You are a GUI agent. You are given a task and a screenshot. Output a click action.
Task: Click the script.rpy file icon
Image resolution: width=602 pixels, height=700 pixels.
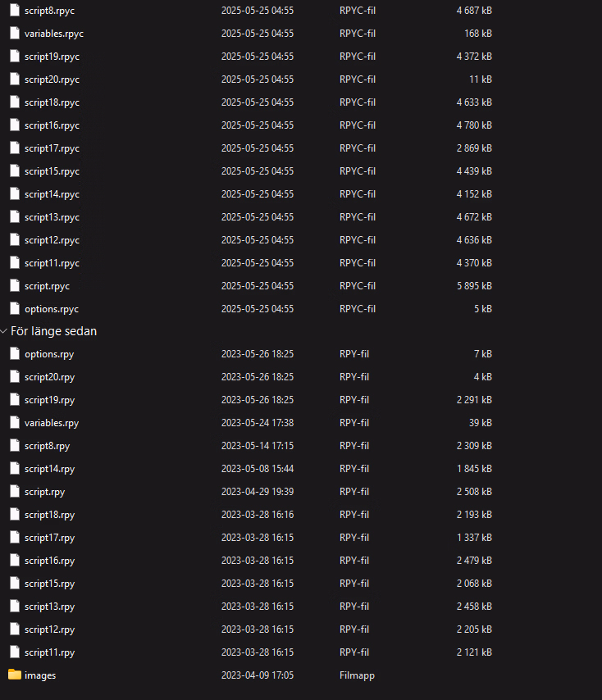point(15,492)
